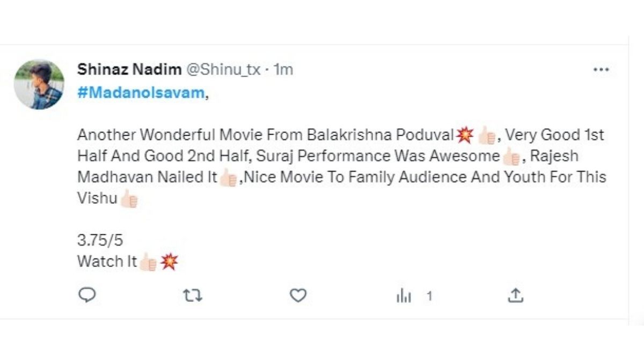Screen dimensions: 644x362
Task: Select the tweet body text
Action: pyautogui.click(x=322, y=156)
